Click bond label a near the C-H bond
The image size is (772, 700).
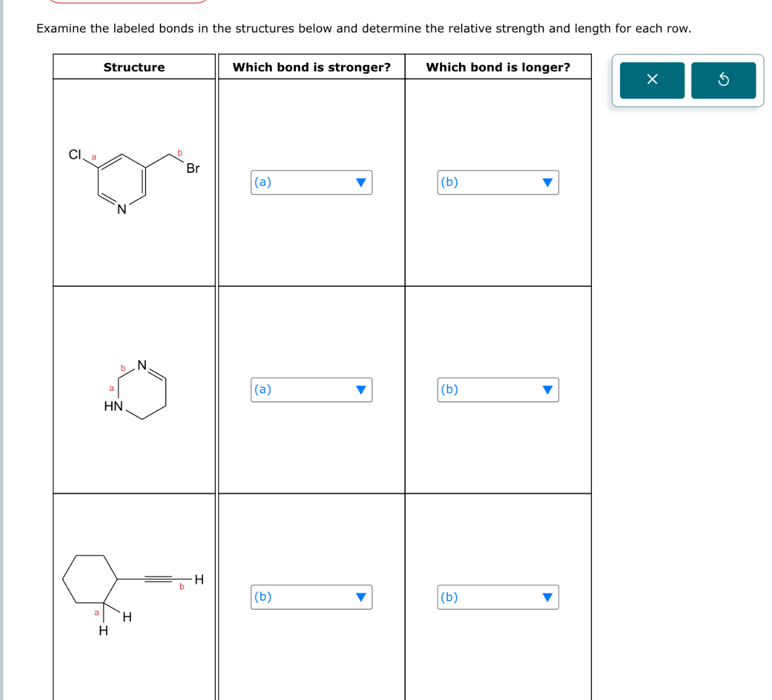[x=96, y=613]
